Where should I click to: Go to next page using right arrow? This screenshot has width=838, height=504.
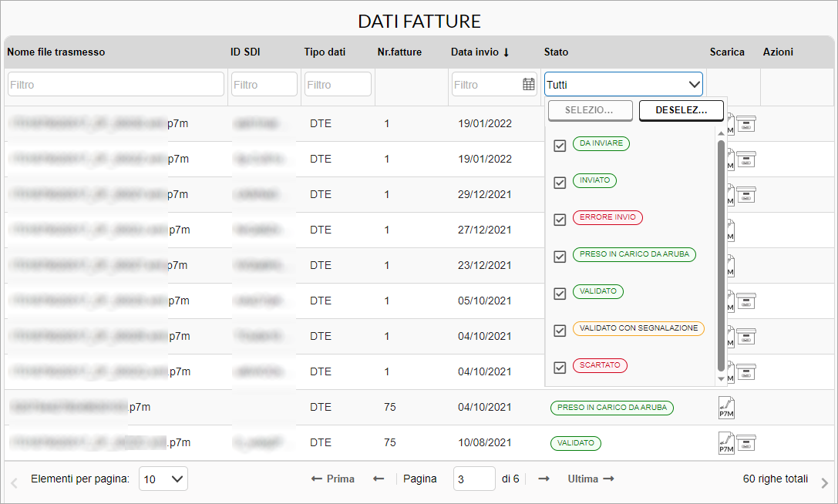(544, 479)
